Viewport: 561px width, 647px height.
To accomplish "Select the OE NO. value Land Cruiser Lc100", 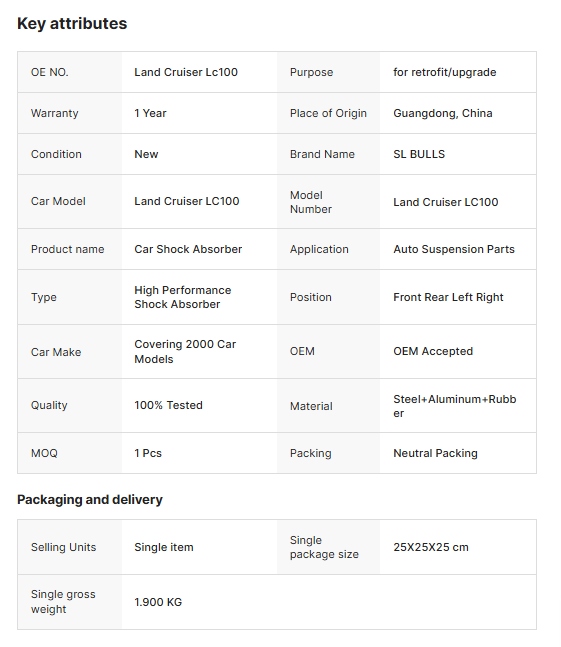I will [x=186, y=72].
